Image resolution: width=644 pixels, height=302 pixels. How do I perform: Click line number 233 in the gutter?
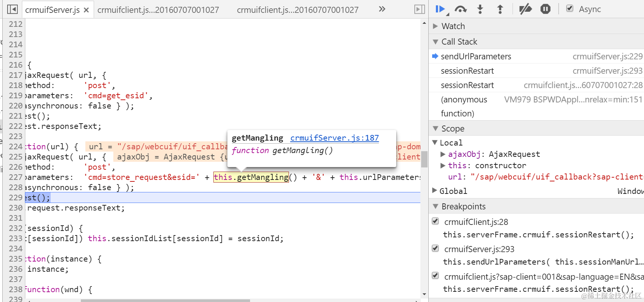15,238
